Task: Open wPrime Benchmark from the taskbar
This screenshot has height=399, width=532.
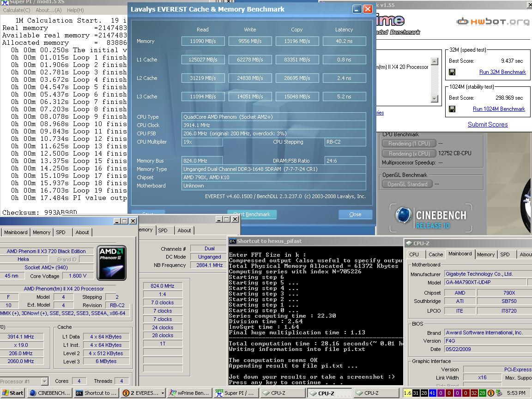Action: (189, 393)
